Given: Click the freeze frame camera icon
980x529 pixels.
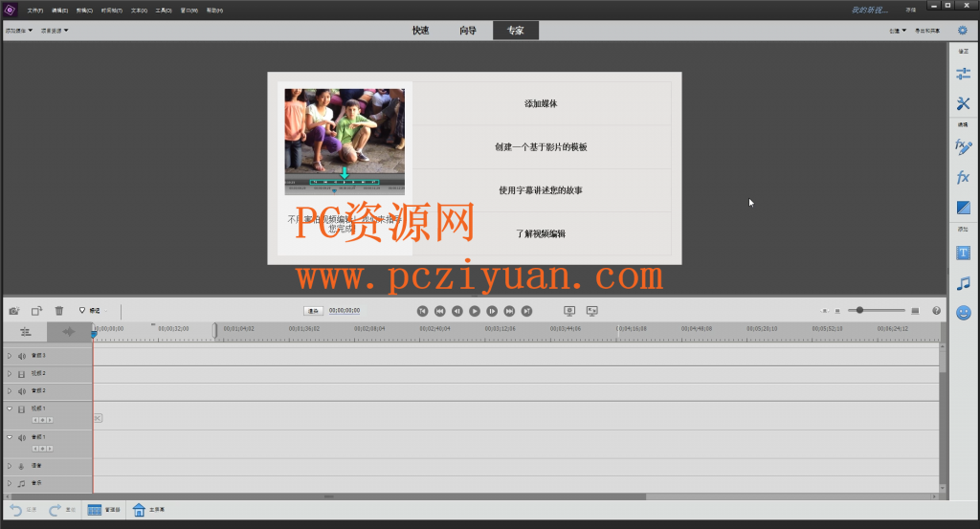Looking at the screenshot, I should point(14,310).
